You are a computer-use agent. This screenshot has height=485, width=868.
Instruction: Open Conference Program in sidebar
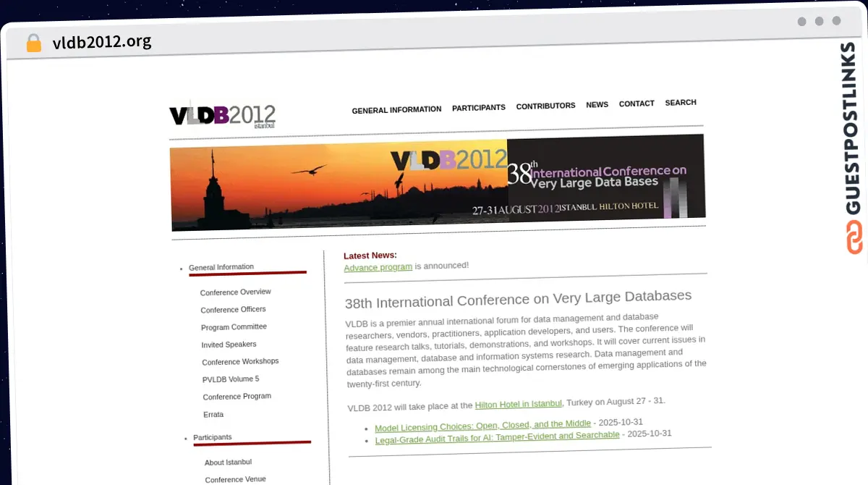pyautogui.click(x=237, y=397)
